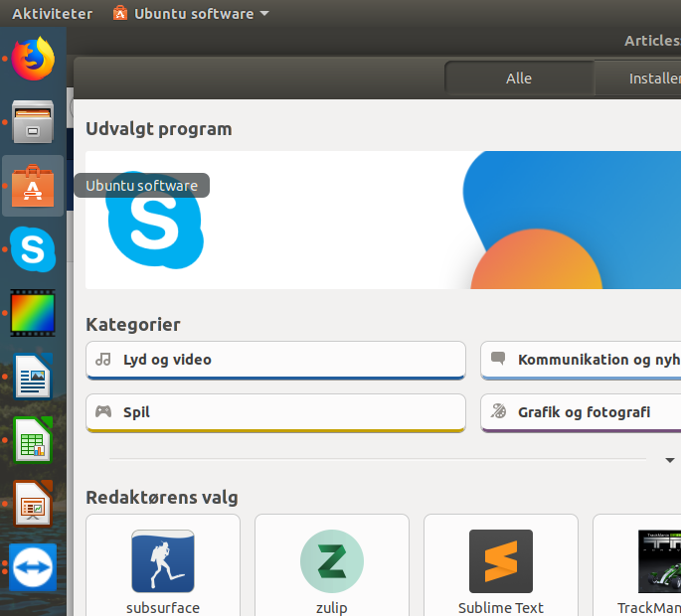Open the subsurface app card label
681x616 pixels.
(163, 608)
